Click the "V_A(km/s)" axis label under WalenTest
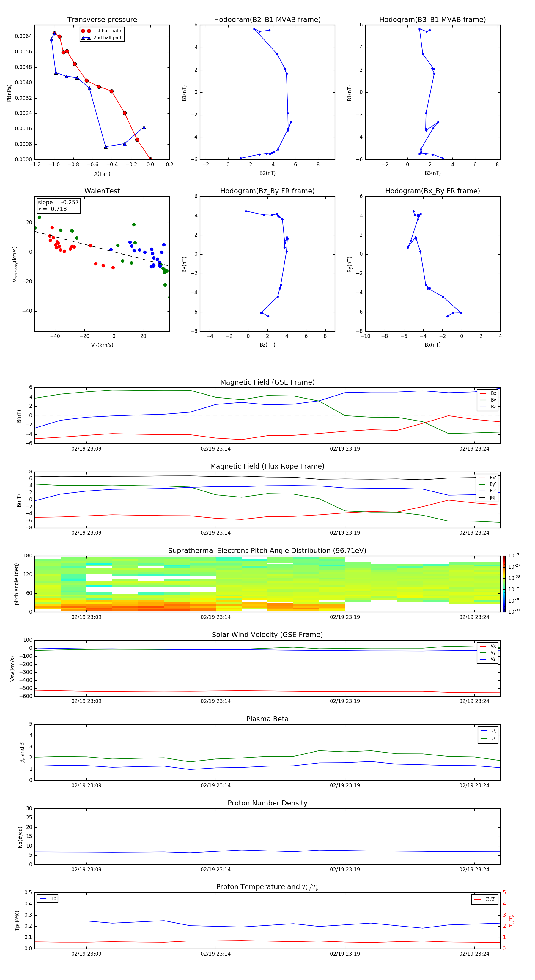This screenshot has width=535, height=980. (102, 345)
